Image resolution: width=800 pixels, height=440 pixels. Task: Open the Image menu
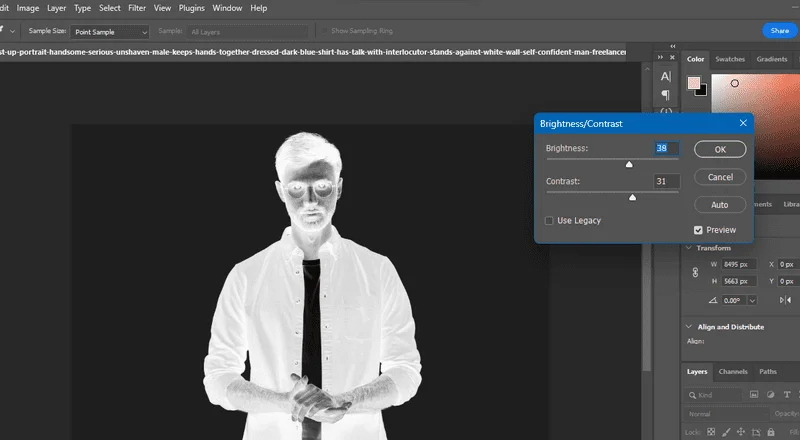click(28, 8)
